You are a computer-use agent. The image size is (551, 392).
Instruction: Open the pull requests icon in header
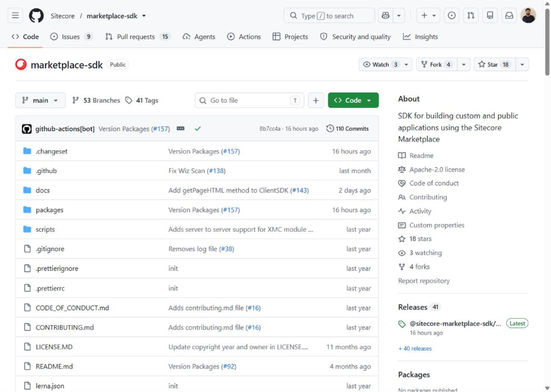(471, 16)
